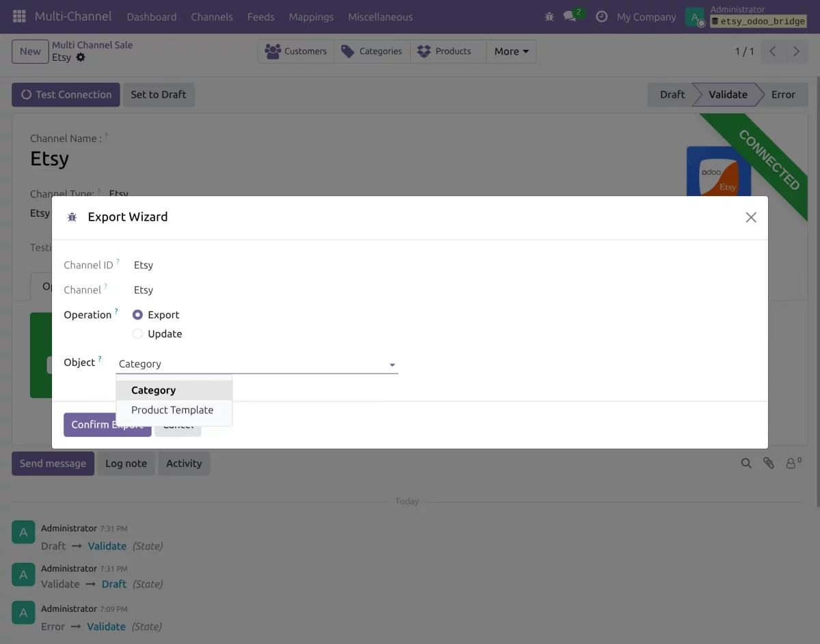Close the Export Wizard dialog
This screenshot has width=820, height=644.
751,217
